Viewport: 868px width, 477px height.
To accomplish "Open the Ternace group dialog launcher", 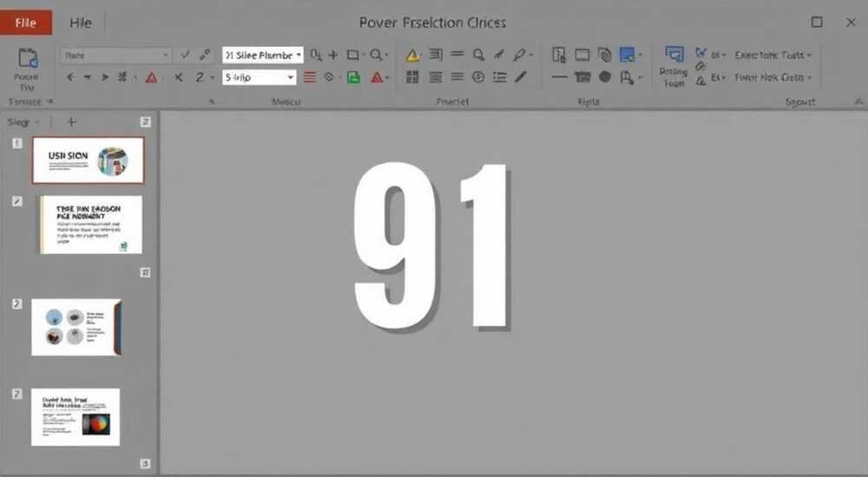I will [50, 101].
